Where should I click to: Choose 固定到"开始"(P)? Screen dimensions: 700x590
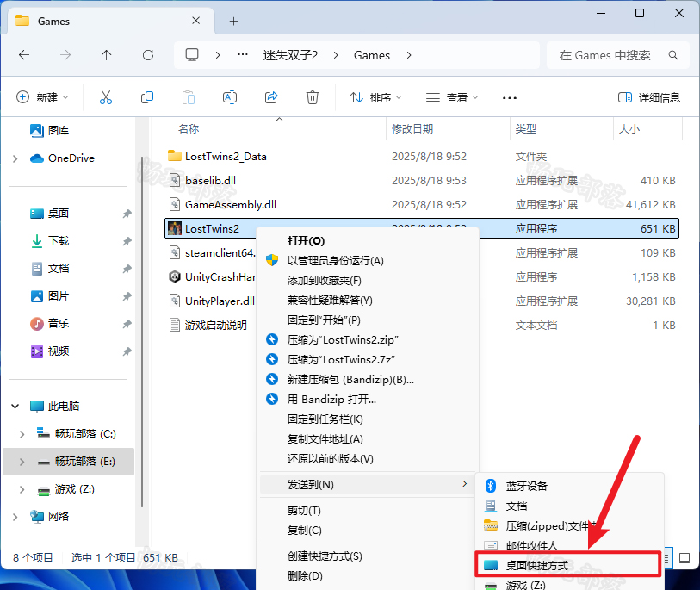point(368,320)
